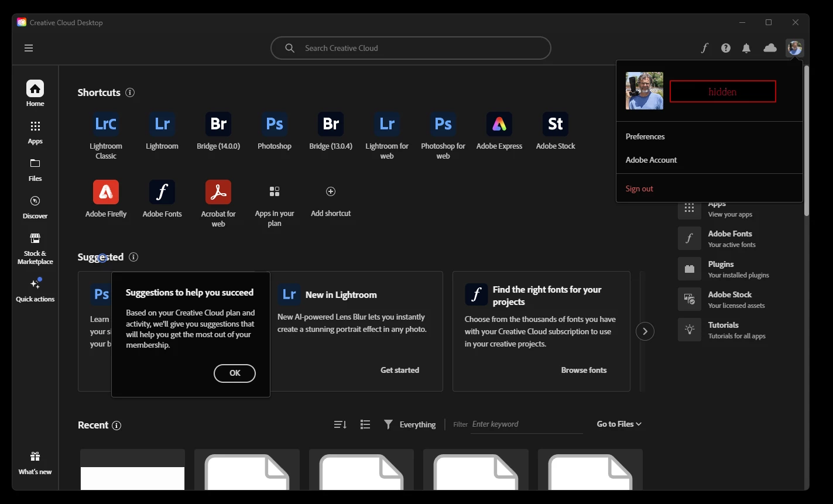Open the hamburger menu icon
Viewport: 833px width, 504px height.
coord(29,48)
